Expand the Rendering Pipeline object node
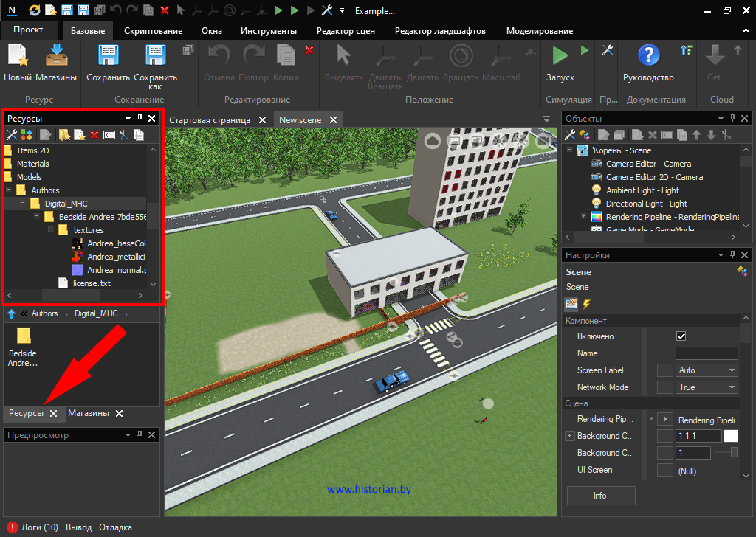Screen dimensions: 756x537 [583, 217]
